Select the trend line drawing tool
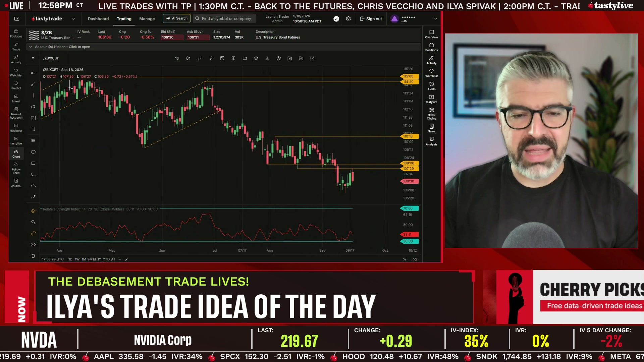This screenshot has width=644, height=362. pos(33,84)
